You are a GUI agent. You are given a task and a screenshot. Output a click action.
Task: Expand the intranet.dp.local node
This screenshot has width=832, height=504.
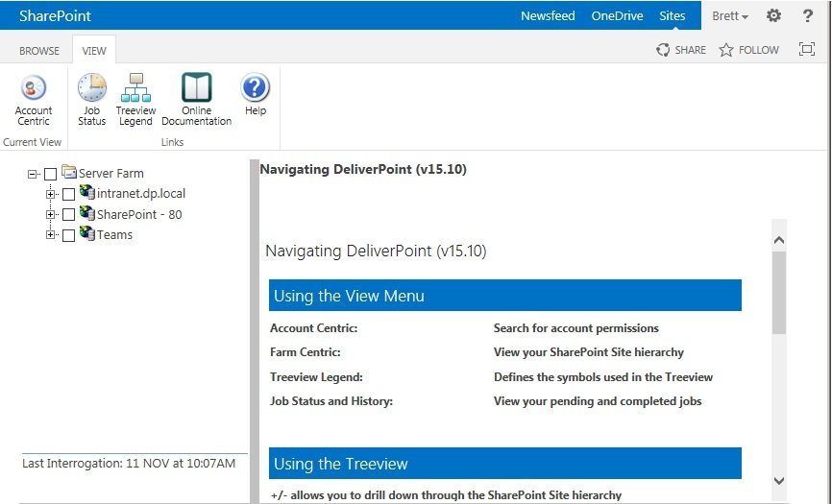pyautogui.click(x=50, y=194)
